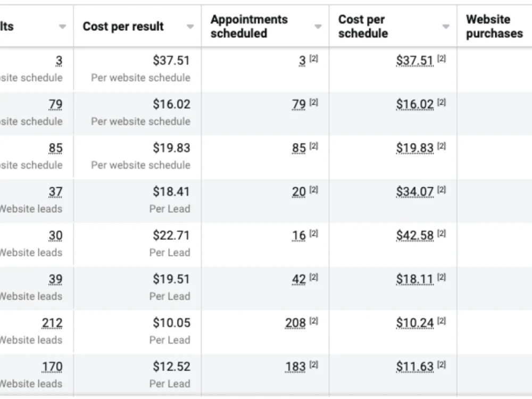Click the 212 website leads result value

52,323
